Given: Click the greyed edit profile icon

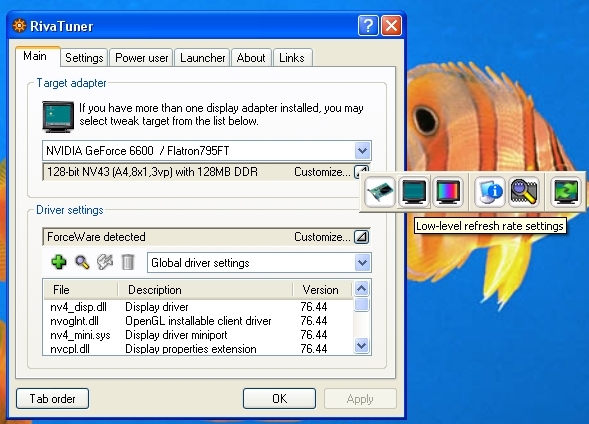Looking at the screenshot, I should point(105,262).
